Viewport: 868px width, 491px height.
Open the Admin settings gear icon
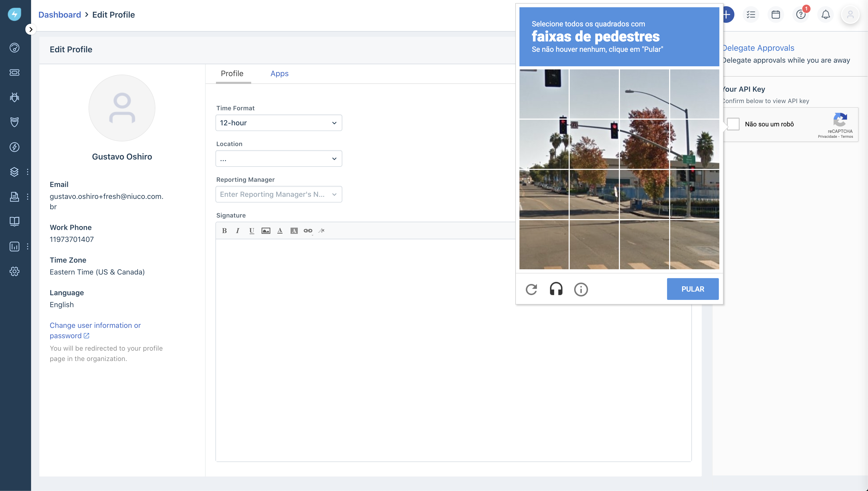pyautogui.click(x=15, y=271)
